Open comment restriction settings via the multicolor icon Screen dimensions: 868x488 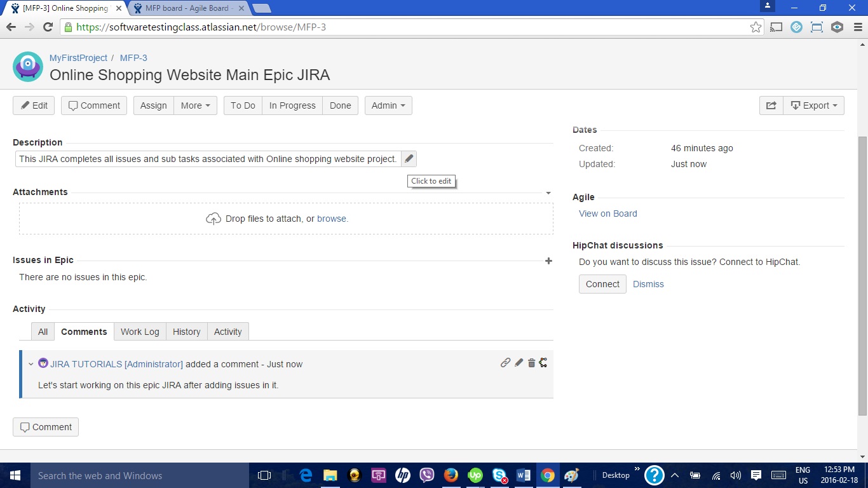point(543,363)
